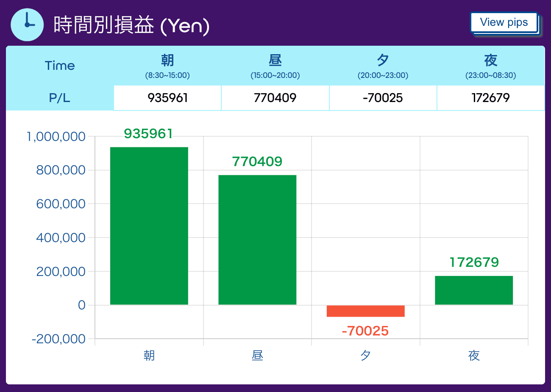Click the 昼 x-axis label

[257, 356]
